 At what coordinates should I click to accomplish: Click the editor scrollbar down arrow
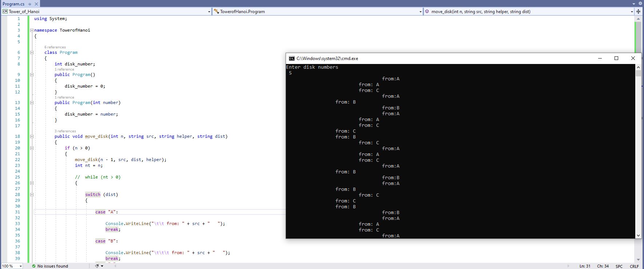(638, 260)
